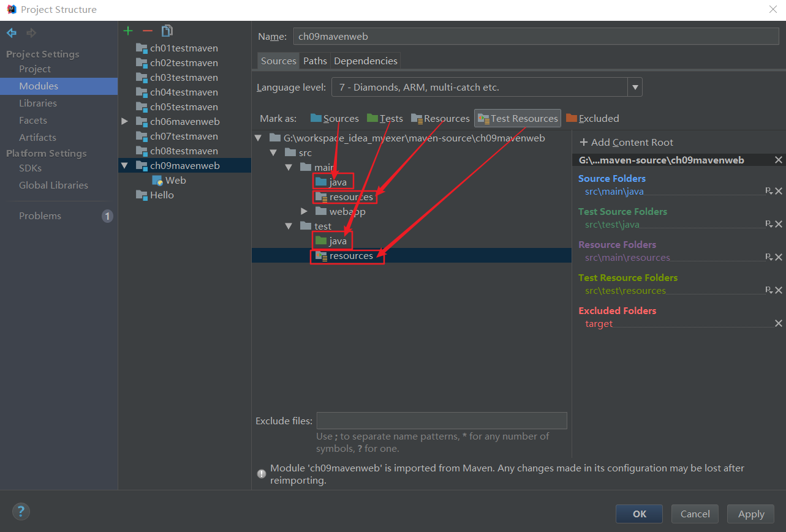786x532 pixels.
Task: Open the help question mark button
Action: tap(21, 512)
